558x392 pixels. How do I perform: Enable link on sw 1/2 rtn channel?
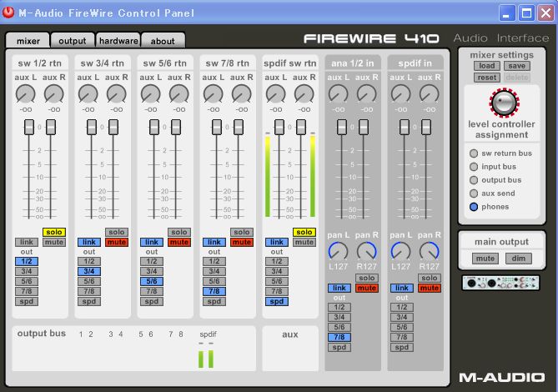point(27,242)
